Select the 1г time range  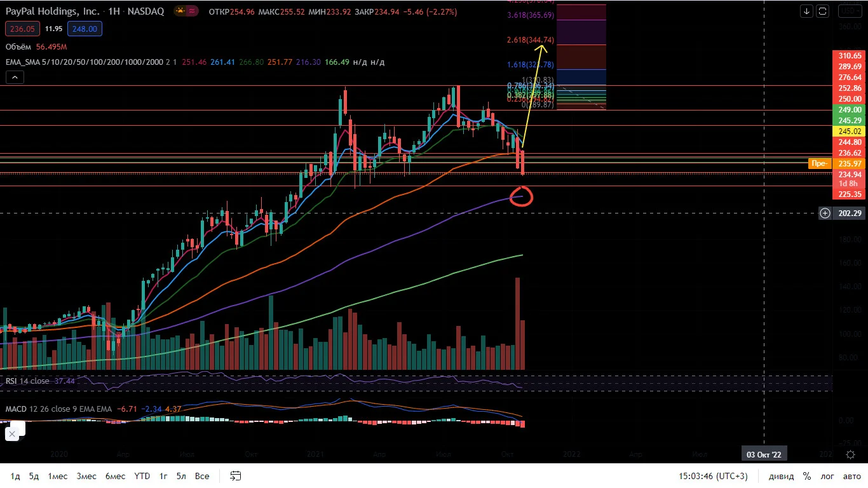tap(163, 476)
